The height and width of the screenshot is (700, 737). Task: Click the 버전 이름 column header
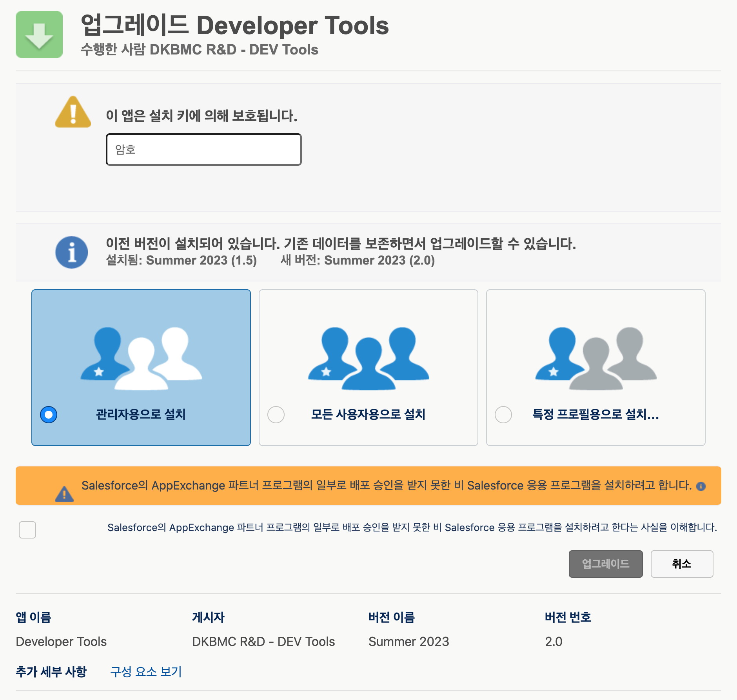tap(392, 617)
